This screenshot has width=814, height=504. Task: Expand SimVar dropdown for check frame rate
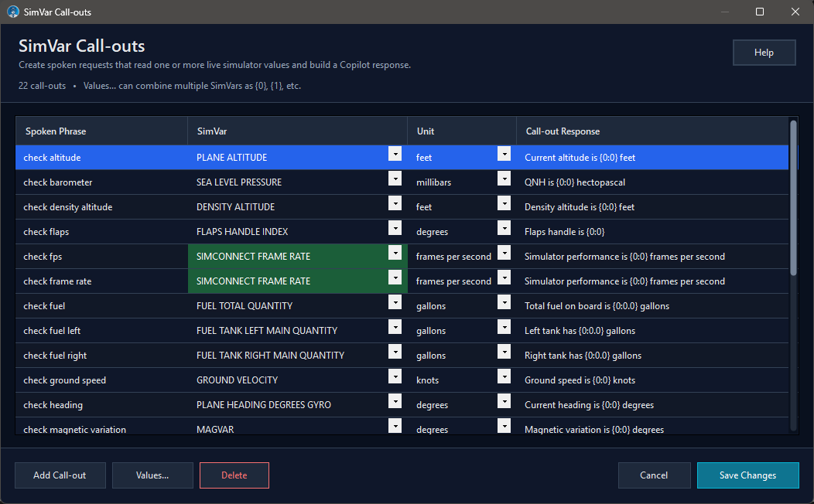point(395,278)
